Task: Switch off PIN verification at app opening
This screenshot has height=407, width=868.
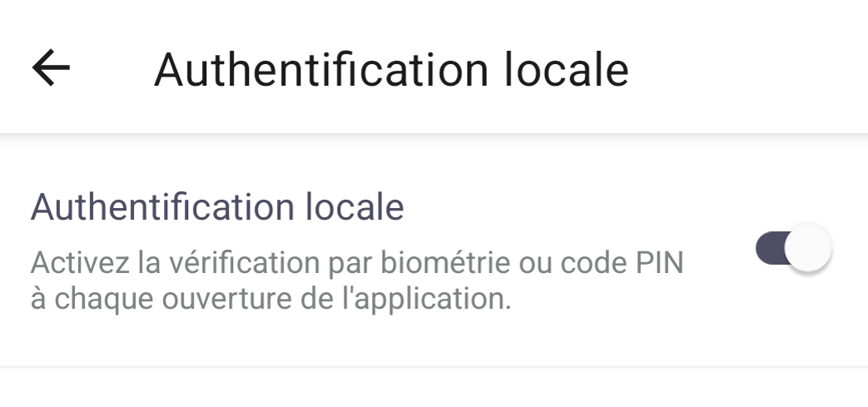Action: 793,248
